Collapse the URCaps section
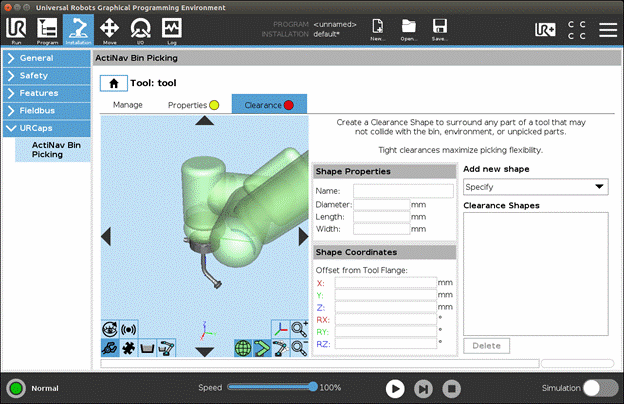The image size is (624, 404). [47, 128]
